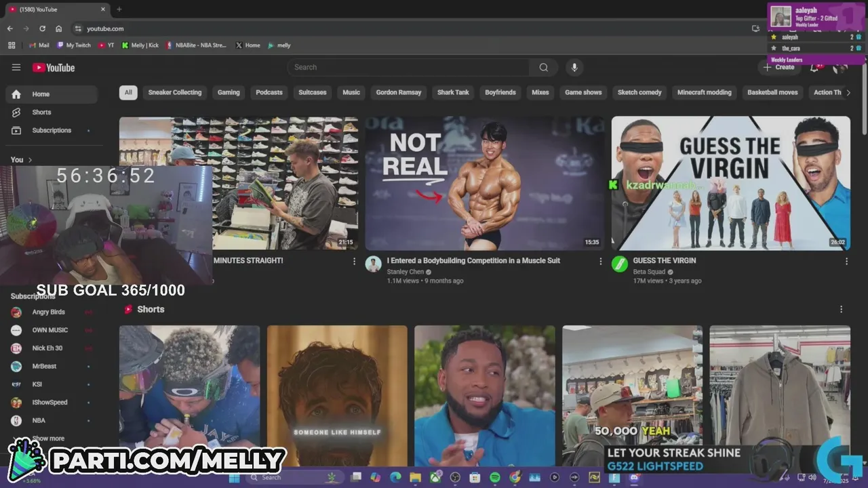Open YouTube notifications bell
The image size is (868, 488).
pos(814,67)
